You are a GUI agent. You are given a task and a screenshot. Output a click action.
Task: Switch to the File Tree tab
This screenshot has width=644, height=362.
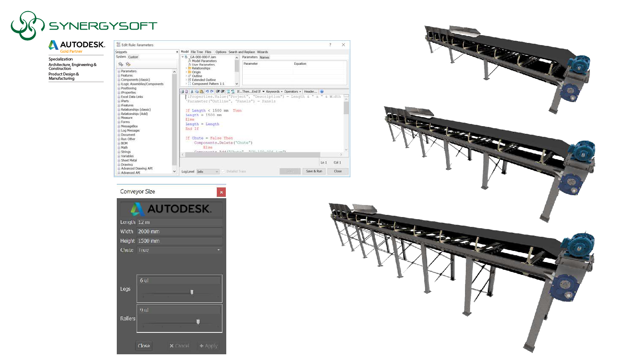(x=197, y=52)
